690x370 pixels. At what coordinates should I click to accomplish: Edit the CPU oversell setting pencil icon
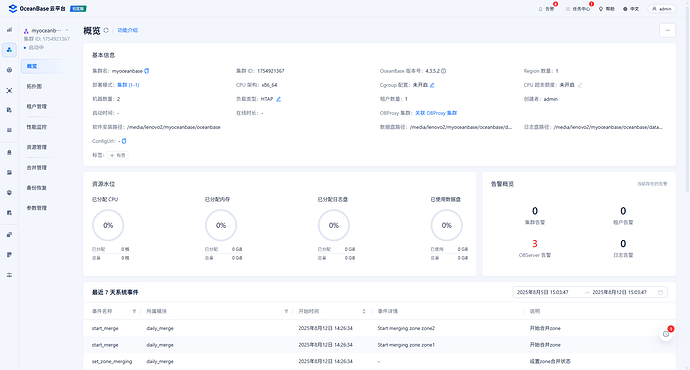click(x=580, y=85)
